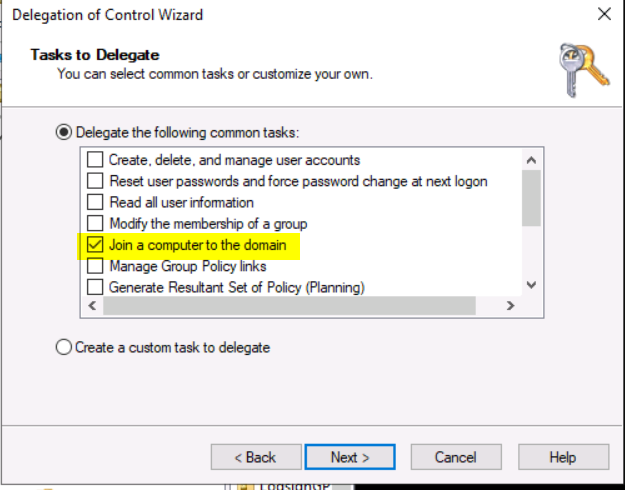Viewport: 625px width, 490px height.
Task: Click the horizontal scrollbar thumb under tasks
Action: 289,306
